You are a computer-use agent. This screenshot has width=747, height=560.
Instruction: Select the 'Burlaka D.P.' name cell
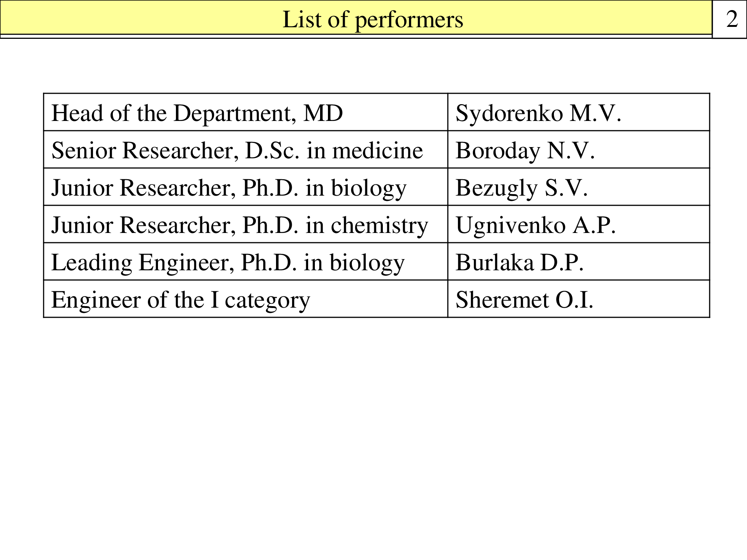click(x=579, y=261)
